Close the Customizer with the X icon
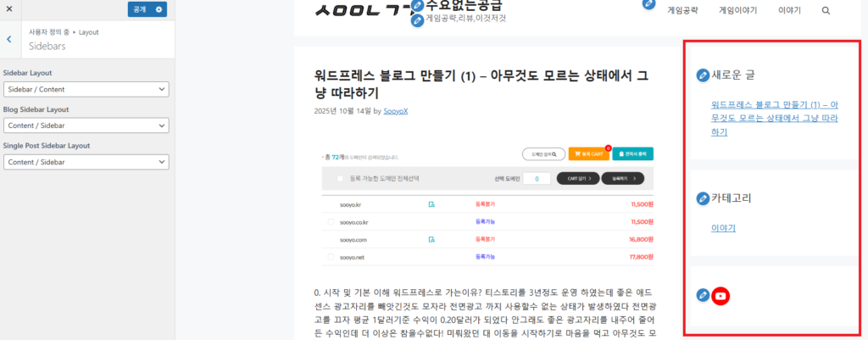This screenshot has width=868, height=340. tap(8, 9)
